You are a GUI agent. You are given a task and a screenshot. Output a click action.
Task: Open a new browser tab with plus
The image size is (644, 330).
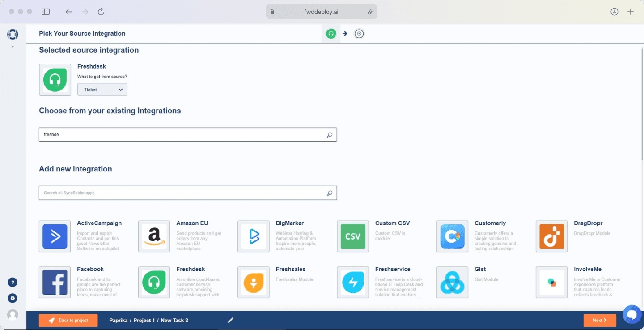(x=631, y=12)
